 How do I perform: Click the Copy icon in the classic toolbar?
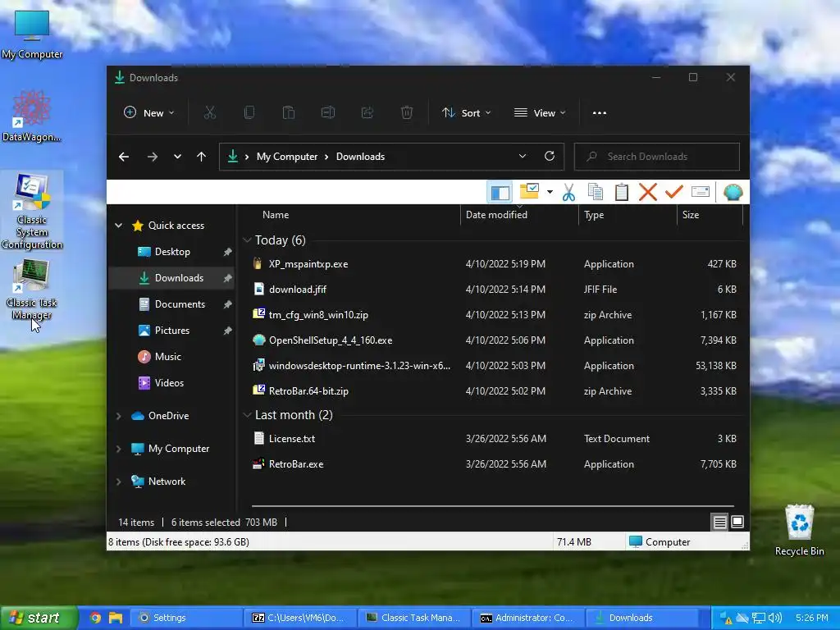pos(596,192)
